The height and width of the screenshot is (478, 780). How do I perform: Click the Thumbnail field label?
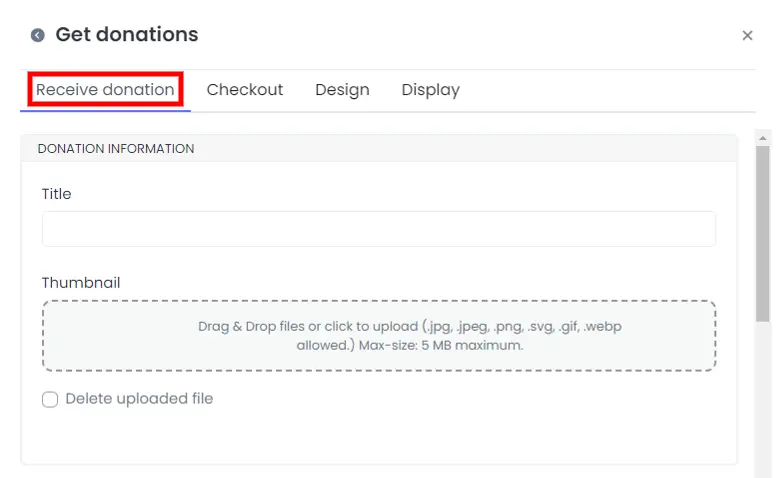click(x=81, y=283)
